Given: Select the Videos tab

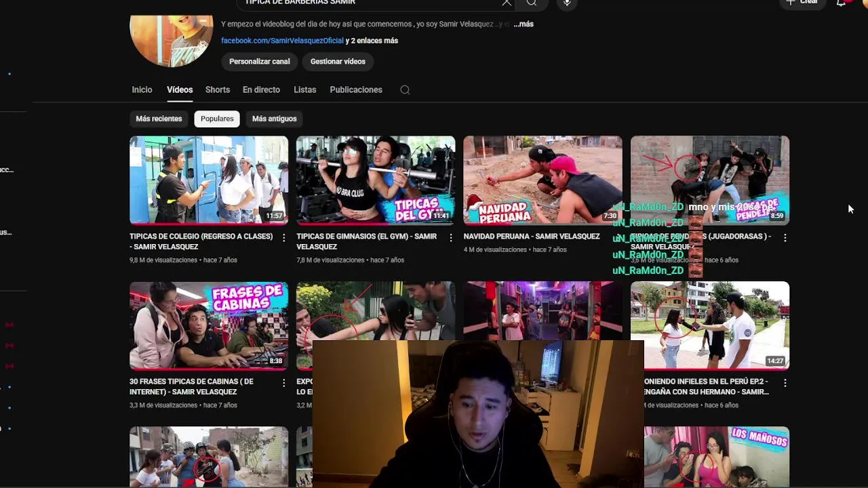Looking at the screenshot, I should pyautogui.click(x=180, y=90).
